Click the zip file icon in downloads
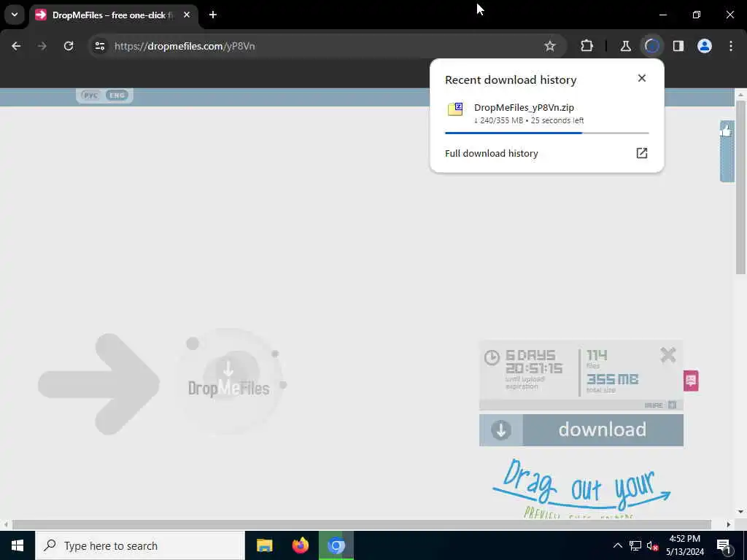The image size is (747, 560). pos(455,109)
